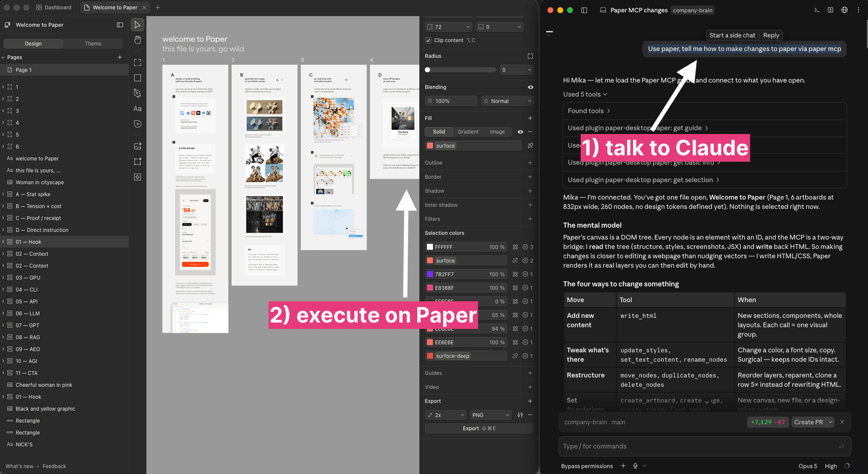Click the 100% opacity field under Blending

(451, 101)
